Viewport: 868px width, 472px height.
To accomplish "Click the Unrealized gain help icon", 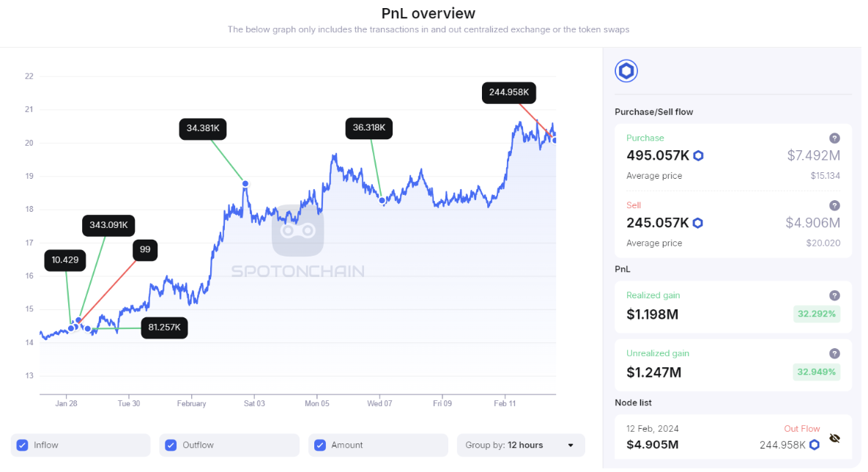I will click(834, 353).
